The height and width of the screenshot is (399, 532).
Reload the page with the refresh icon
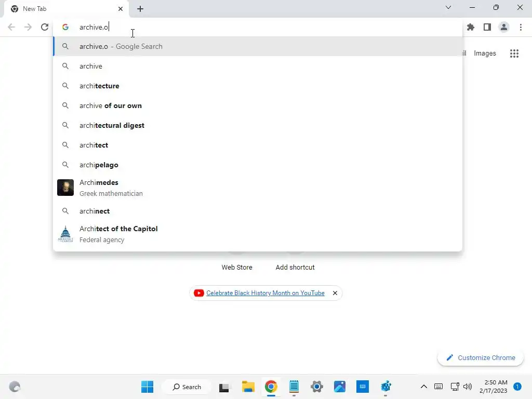pyautogui.click(x=45, y=27)
